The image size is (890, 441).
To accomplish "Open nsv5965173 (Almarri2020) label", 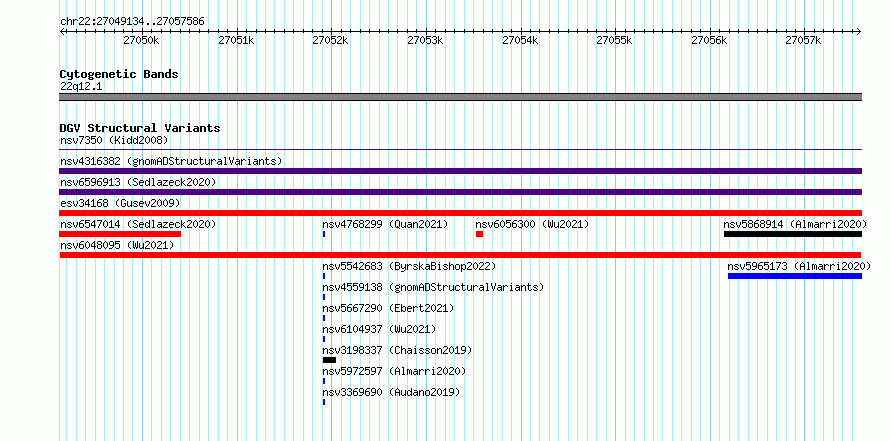I will pos(799,266).
